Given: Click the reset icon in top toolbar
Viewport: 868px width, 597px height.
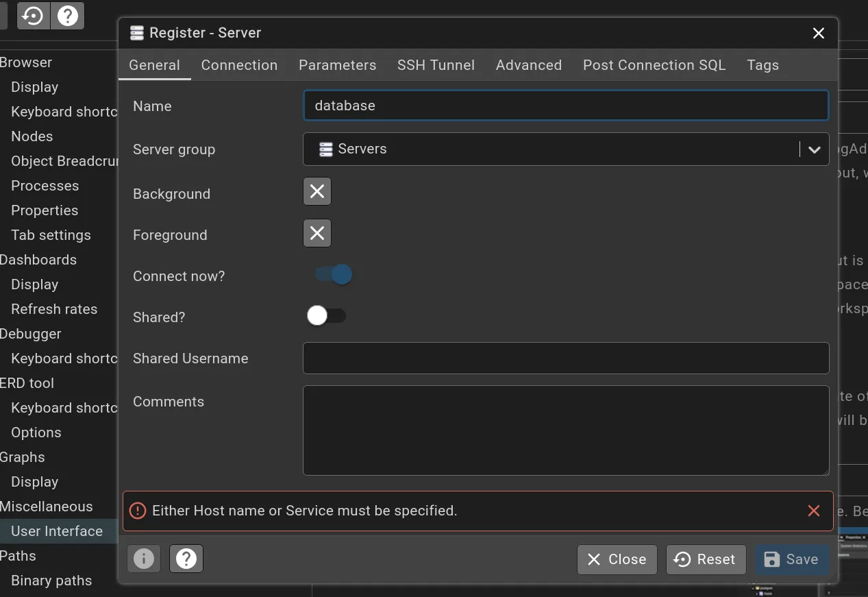Looking at the screenshot, I should click(33, 15).
